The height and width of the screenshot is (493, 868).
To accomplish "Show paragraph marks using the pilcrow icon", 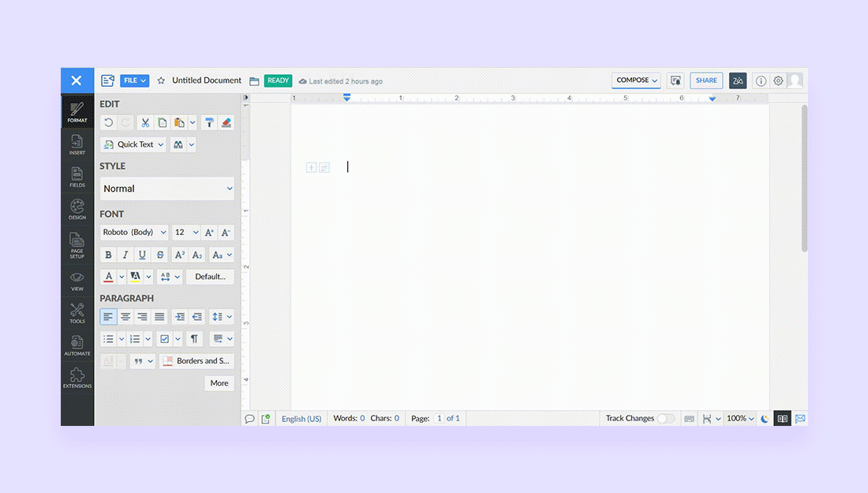I will tap(194, 338).
